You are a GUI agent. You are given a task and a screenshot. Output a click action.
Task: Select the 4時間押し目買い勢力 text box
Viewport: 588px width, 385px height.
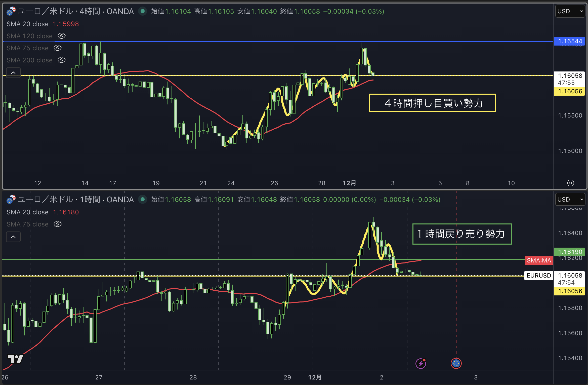[432, 103]
